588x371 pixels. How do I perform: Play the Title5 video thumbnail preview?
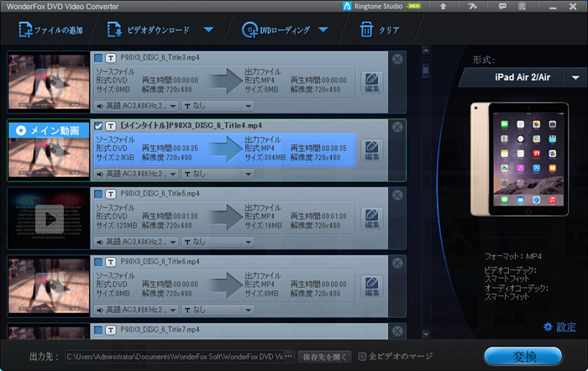point(49,220)
